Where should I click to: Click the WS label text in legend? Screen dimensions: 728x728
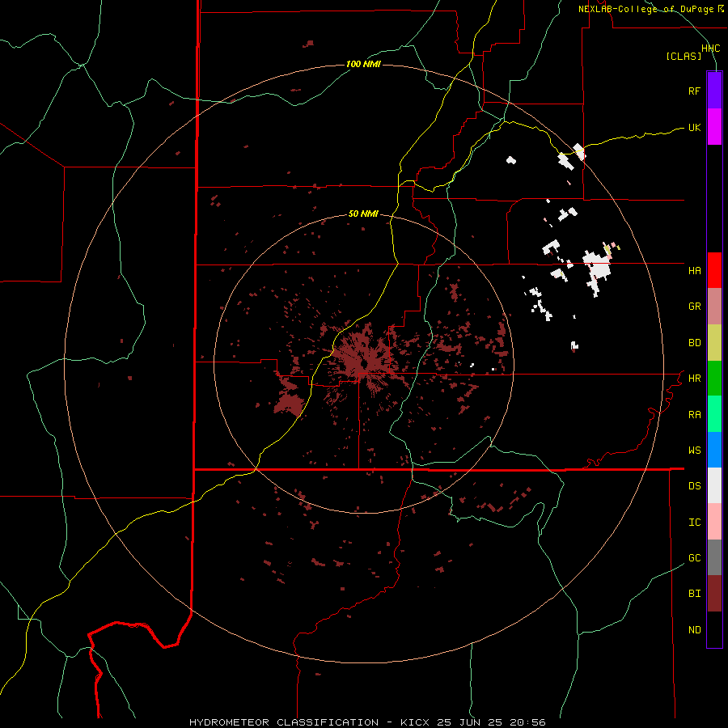[x=694, y=451]
